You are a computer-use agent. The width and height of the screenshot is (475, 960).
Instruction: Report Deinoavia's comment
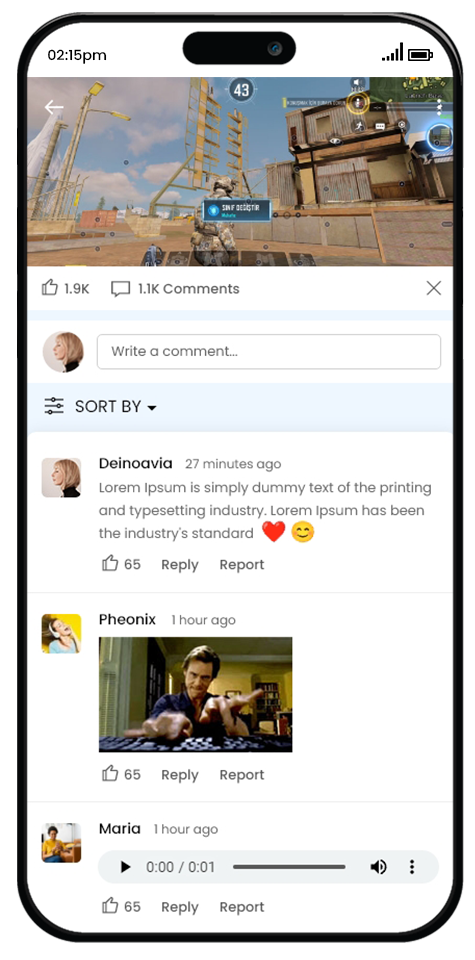tap(242, 564)
